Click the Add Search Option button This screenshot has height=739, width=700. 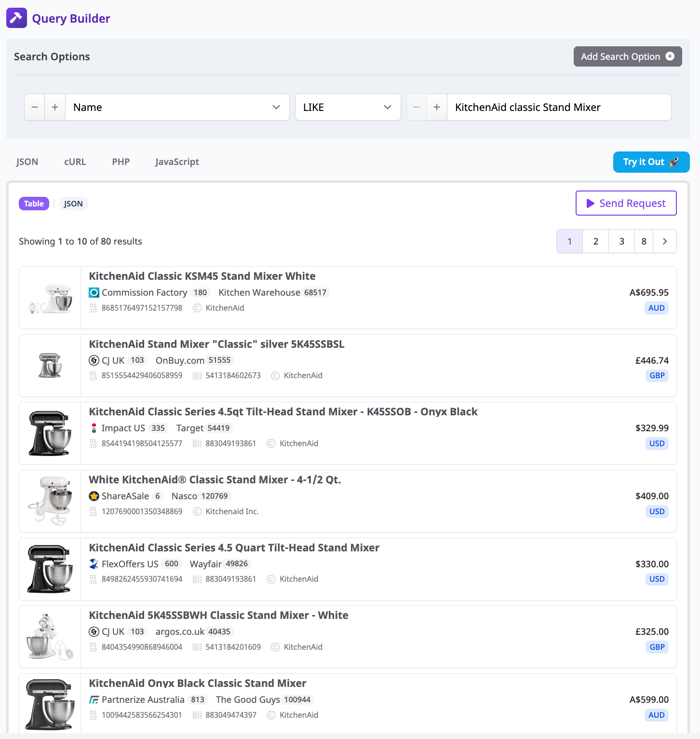tap(628, 56)
